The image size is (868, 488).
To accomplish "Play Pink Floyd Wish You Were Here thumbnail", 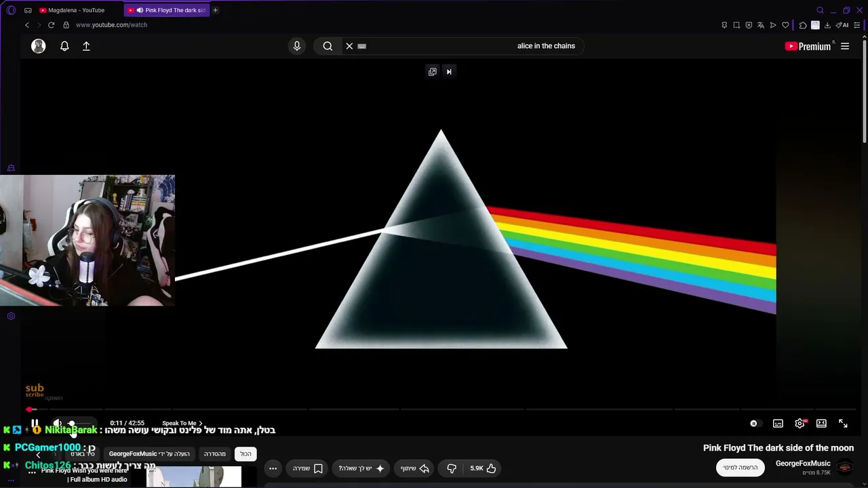I will (x=194, y=477).
